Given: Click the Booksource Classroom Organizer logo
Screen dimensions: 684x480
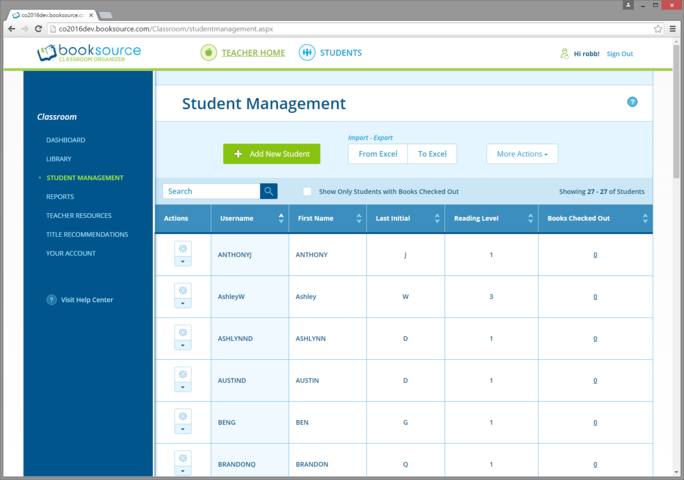Looking at the screenshot, I should [x=89, y=53].
